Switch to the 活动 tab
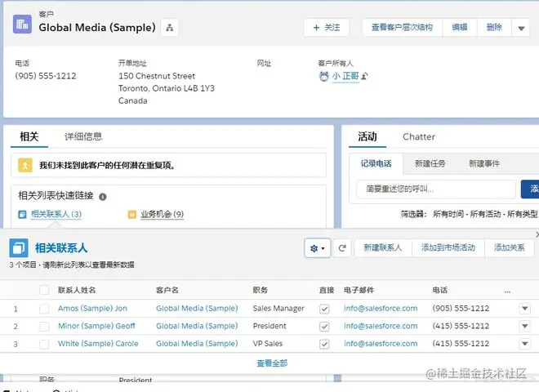539x392 pixels. coord(367,137)
